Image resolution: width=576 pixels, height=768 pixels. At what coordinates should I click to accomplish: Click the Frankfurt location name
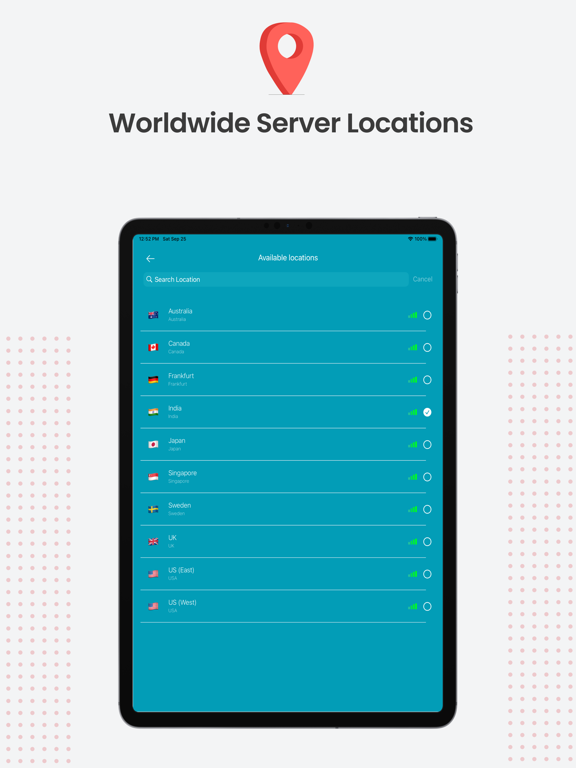point(181,376)
